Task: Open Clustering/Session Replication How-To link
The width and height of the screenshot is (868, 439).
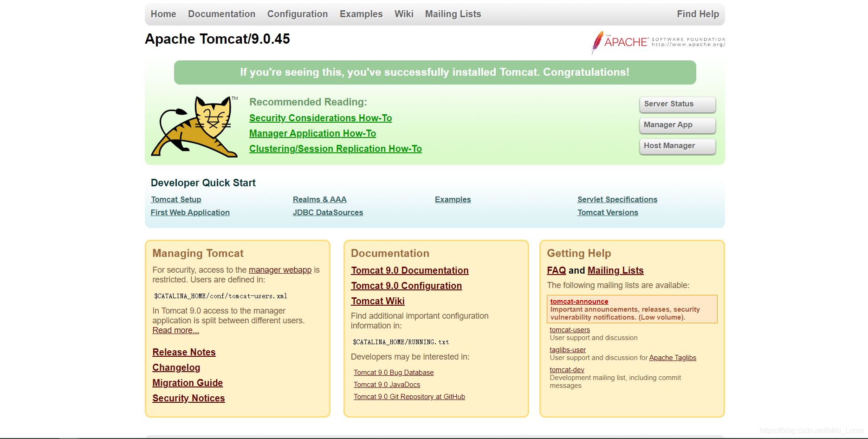Action: [x=335, y=149]
